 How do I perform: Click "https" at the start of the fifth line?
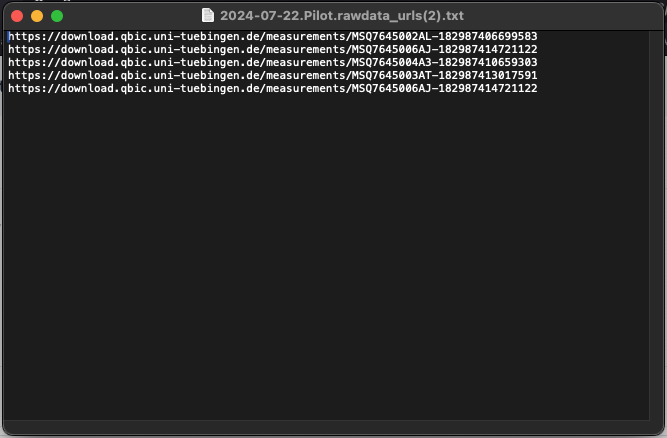pyautogui.click(x=23, y=89)
